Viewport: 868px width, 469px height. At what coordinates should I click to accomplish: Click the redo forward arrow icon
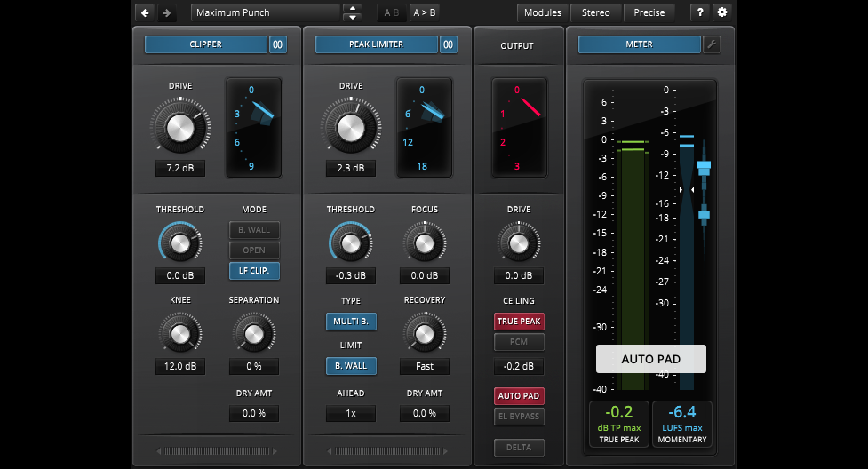(166, 12)
